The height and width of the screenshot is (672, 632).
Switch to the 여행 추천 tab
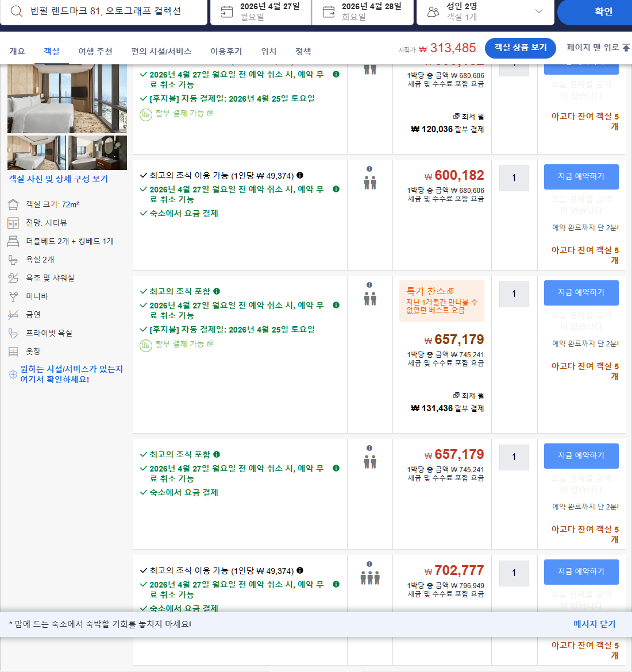coord(95,52)
